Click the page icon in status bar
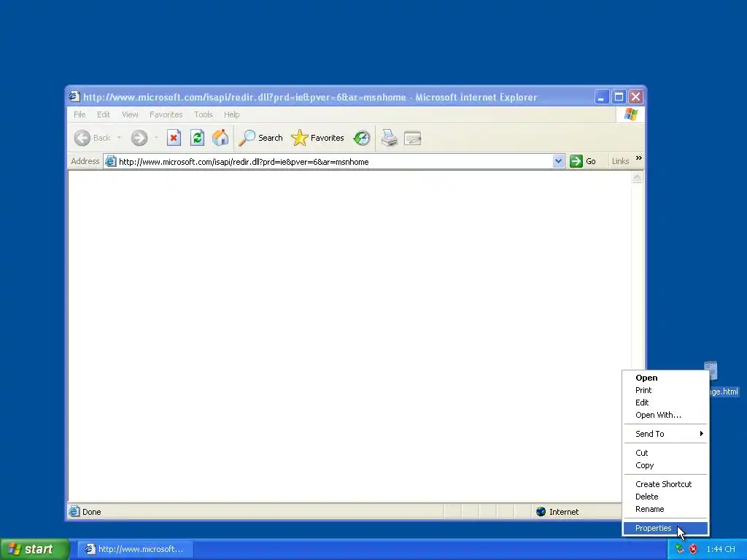 pos(74,512)
